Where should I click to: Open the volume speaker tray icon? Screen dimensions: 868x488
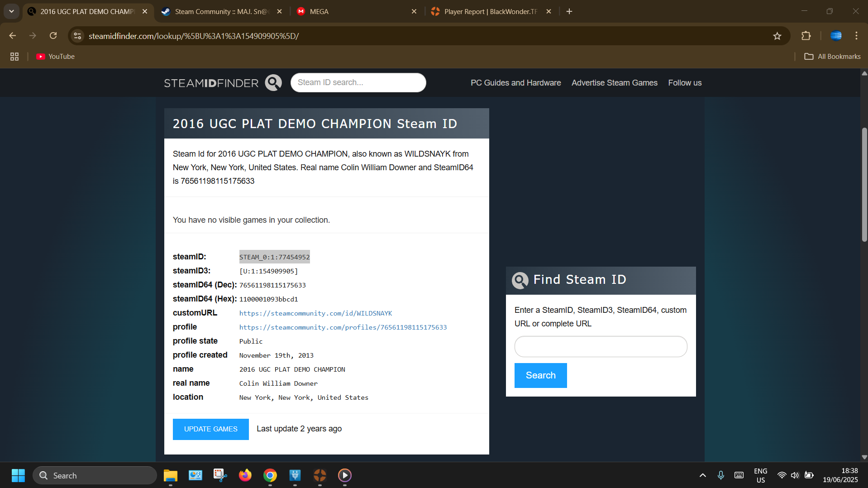(795, 475)
